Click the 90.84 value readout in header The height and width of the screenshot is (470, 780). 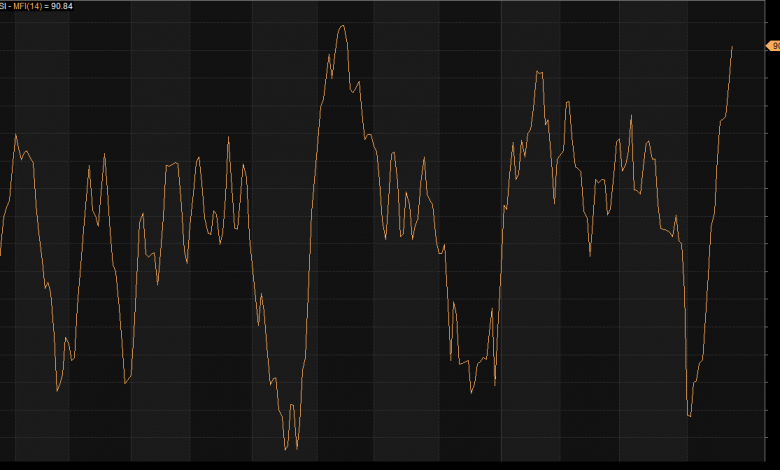[61, 6]
